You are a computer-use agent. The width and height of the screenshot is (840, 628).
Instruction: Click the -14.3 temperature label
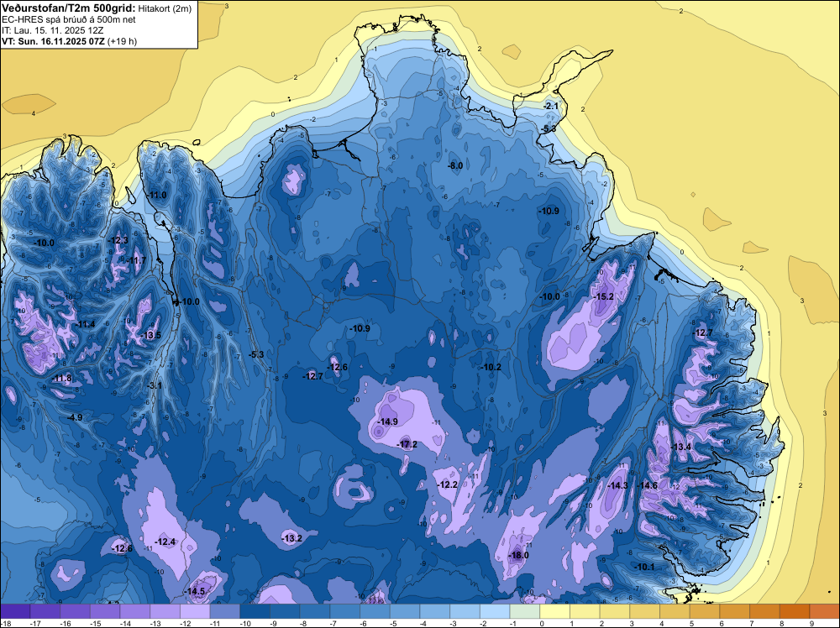click(618, 485)
